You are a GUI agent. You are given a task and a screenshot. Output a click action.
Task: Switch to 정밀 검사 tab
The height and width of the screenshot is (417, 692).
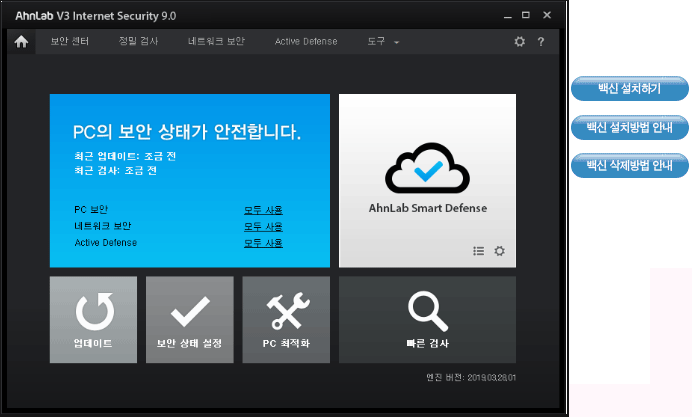138,41
